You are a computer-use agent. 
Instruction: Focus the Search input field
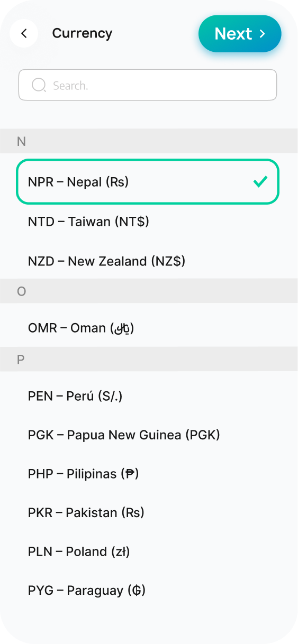[x=148, y=85]
